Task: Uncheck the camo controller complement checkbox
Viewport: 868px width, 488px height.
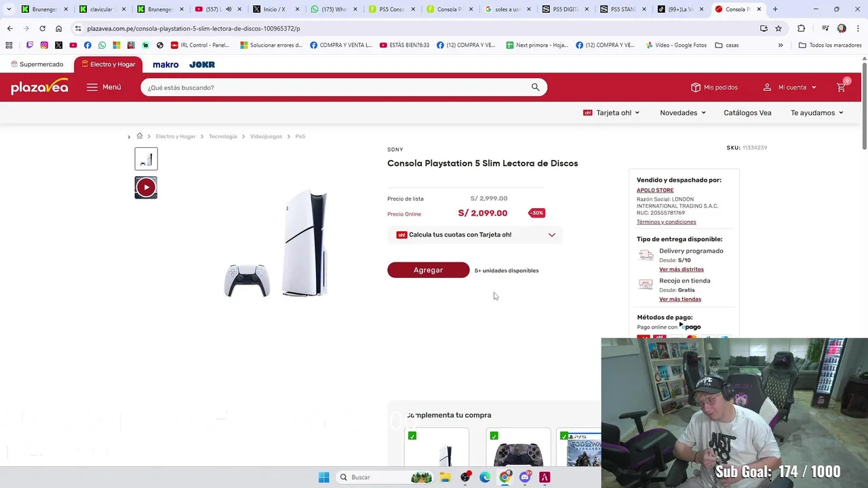Action: point(494,436)
